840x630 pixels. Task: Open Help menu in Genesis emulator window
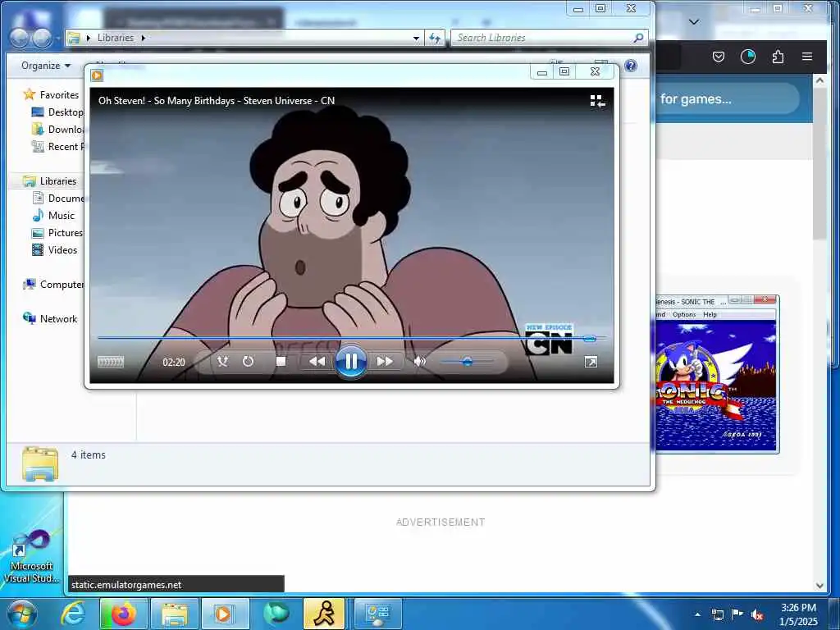(710, 314)
